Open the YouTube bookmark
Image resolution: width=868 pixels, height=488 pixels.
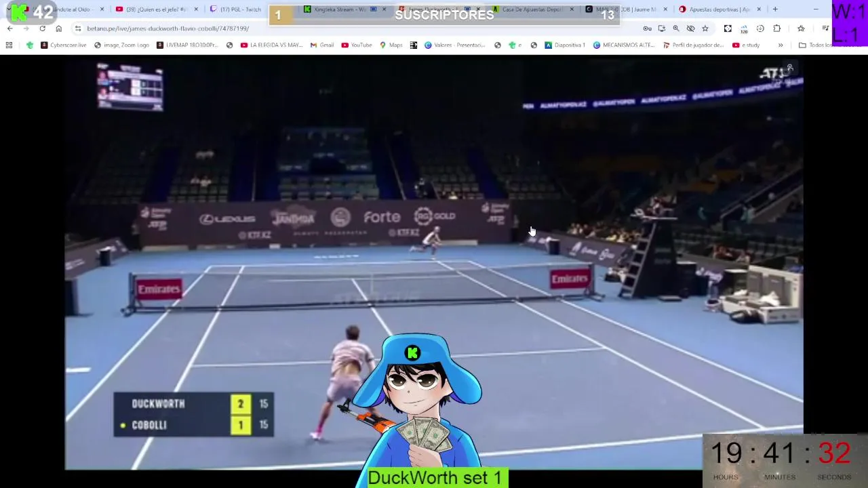pyautogui.click(x=357, y=45)
